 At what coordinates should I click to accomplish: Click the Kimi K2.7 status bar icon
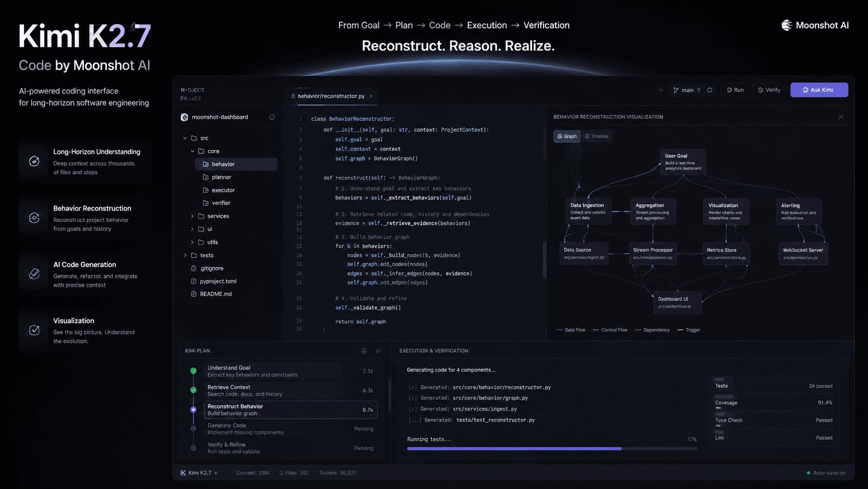183,473
